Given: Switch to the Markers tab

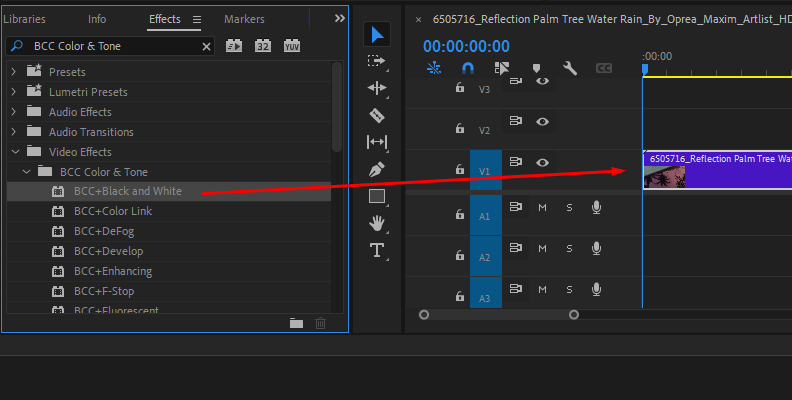Looking at the screenshot, I should click(x=244, y=19).
